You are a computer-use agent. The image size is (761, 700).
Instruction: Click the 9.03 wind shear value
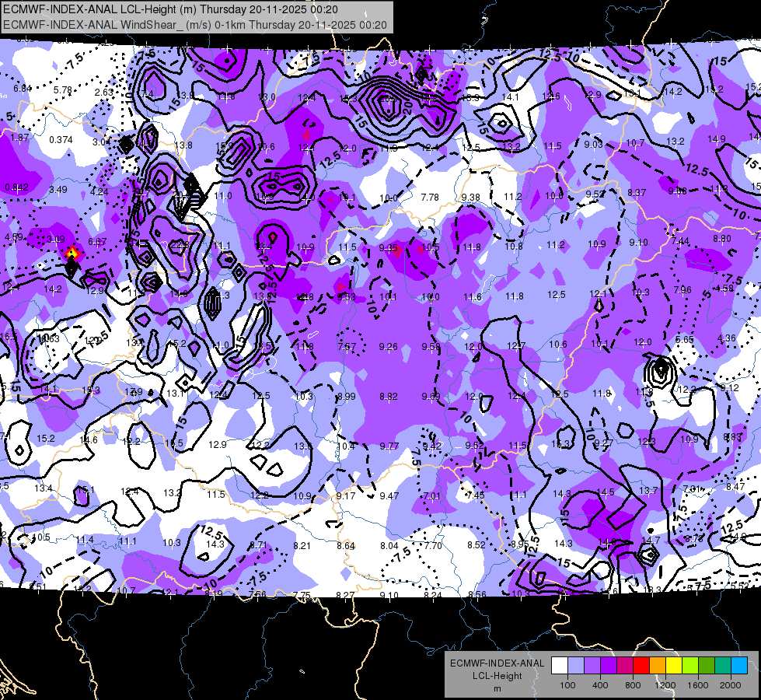coord(593,144)
